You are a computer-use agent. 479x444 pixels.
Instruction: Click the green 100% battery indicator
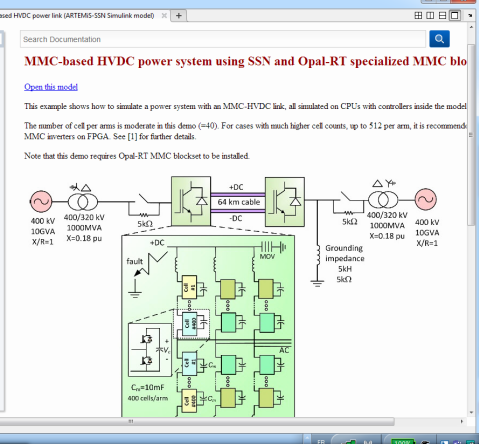(402, 441)
